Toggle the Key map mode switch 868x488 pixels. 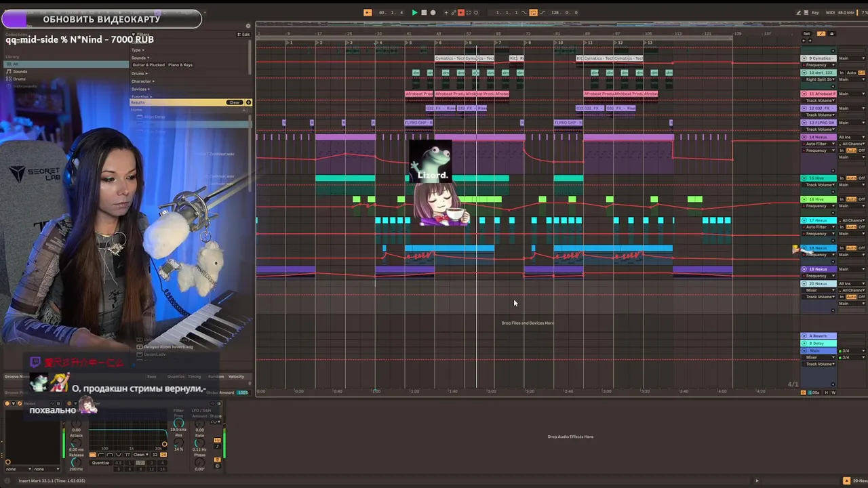(x=815, y=13)
